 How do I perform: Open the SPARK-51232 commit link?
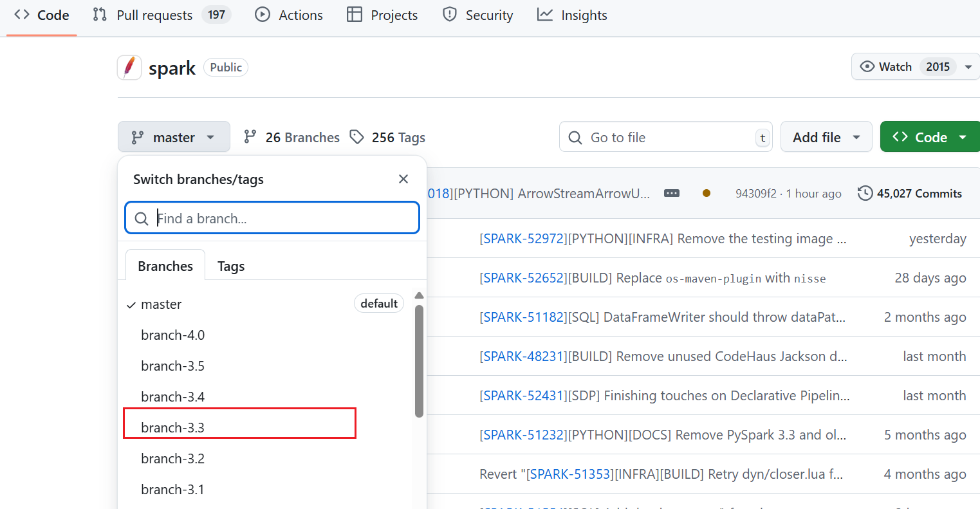pyautogui.click(x=523, y=435)
